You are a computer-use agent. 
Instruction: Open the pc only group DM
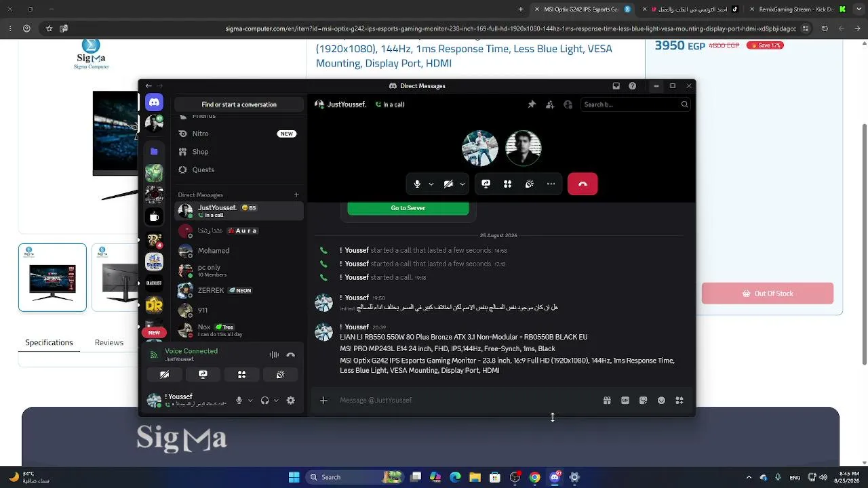click(238, 270)
